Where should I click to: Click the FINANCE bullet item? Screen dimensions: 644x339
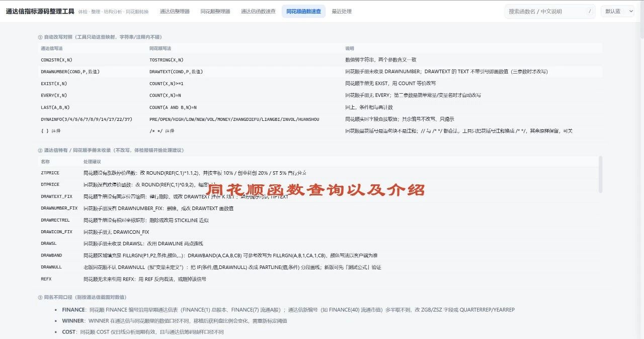coord(288,310)
